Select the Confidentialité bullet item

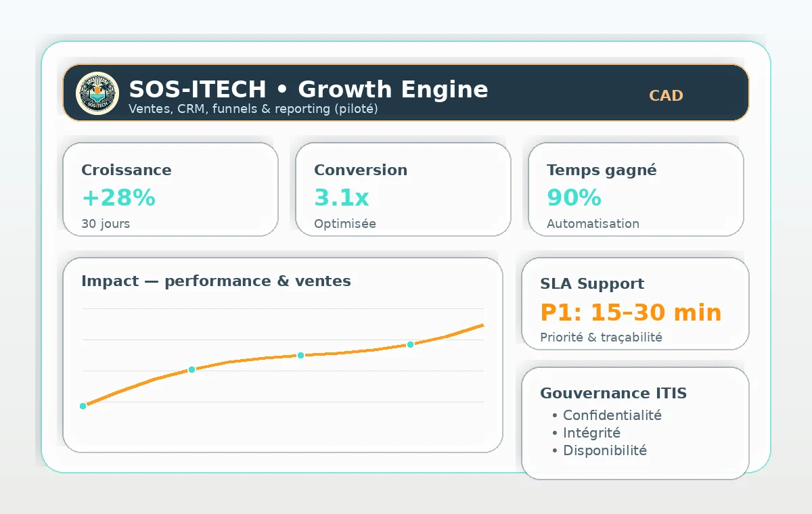[x=612, y=415]
